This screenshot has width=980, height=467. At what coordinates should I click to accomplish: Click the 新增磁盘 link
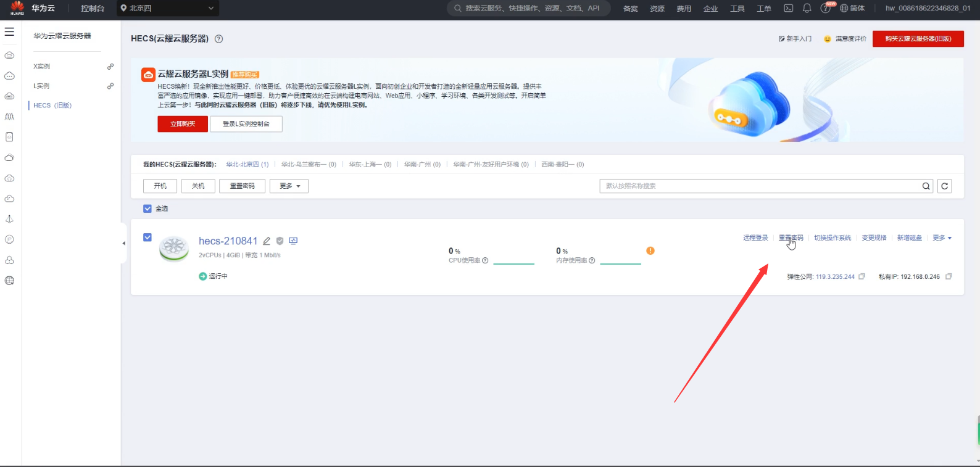pos(909,238)
